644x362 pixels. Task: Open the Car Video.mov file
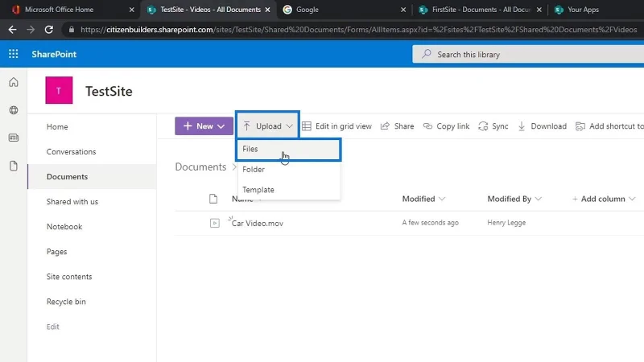(258, 224)
